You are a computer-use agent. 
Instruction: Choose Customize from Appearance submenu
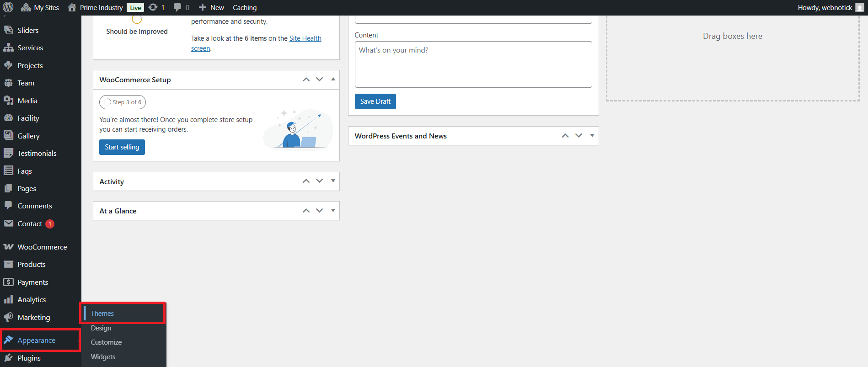click(x=106, y=342)
